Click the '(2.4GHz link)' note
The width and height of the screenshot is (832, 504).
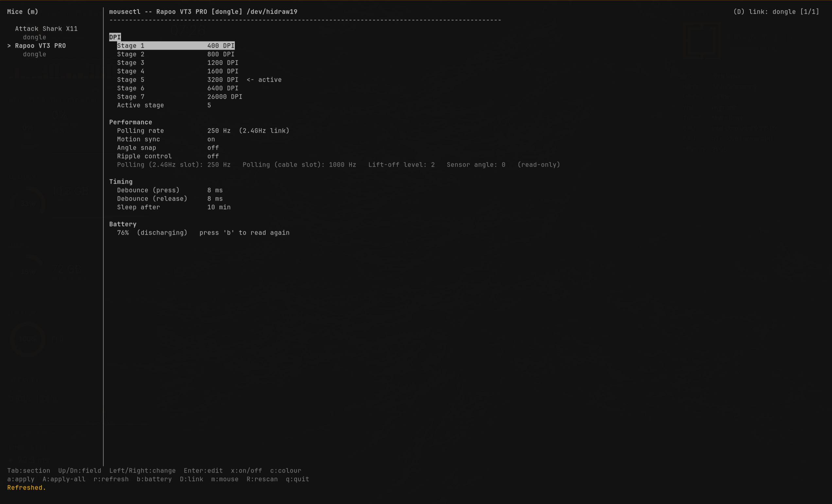point(264,130)
